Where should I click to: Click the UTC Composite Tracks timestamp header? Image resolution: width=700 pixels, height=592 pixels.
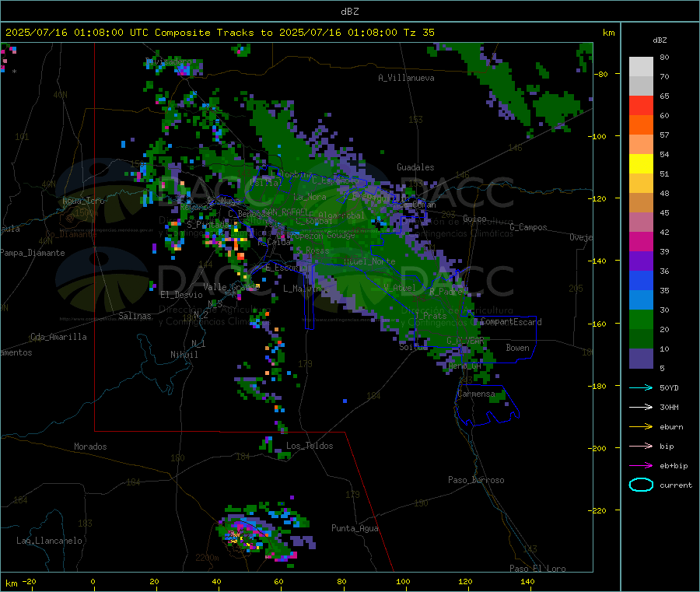pos(219,33)
